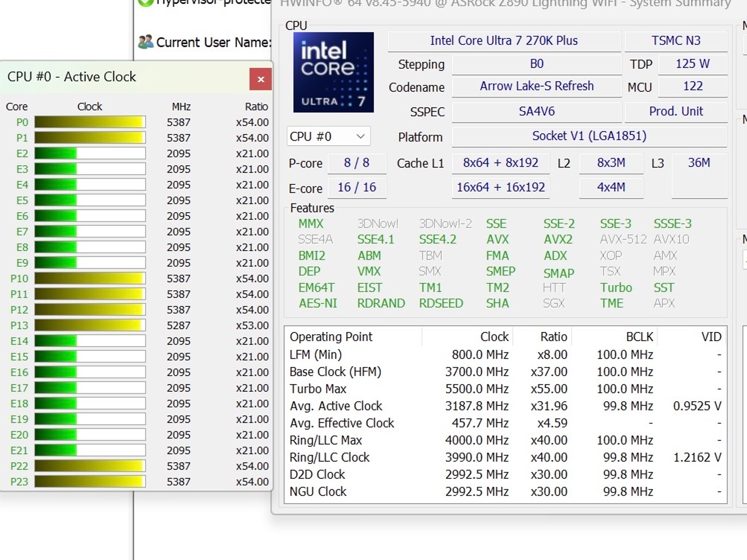Screen dimensions: 747x560
Task: Click the Ring/LLC Max row label
Action: tap(326, 440)
